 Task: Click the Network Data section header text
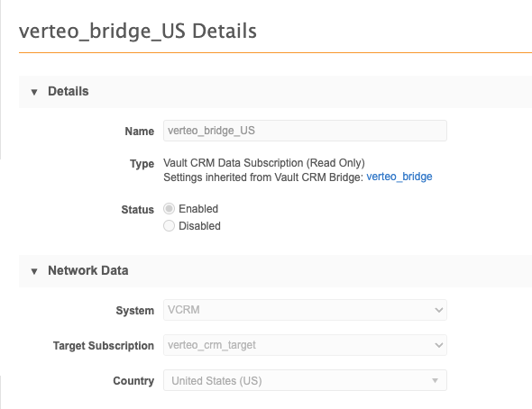88,270
